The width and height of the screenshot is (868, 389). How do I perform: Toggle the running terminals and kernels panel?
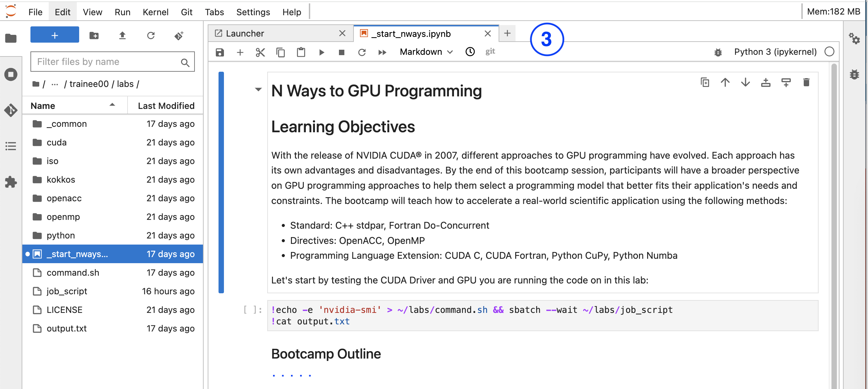point(11,74)
